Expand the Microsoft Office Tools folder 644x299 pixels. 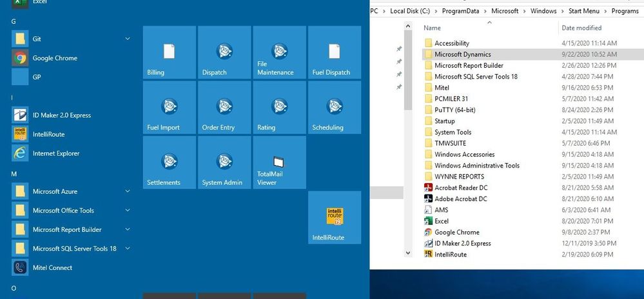point(128,210)
